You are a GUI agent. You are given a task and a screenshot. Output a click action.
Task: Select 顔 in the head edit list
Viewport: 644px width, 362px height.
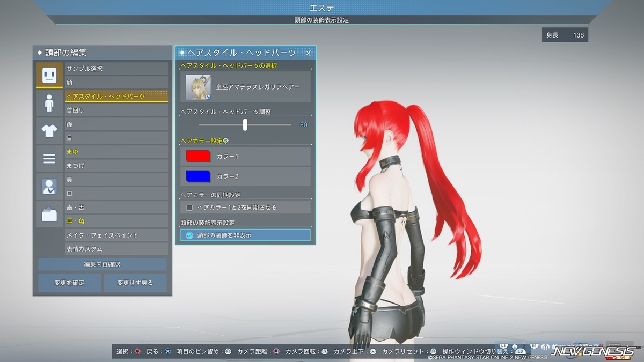[x=116, y=83]
